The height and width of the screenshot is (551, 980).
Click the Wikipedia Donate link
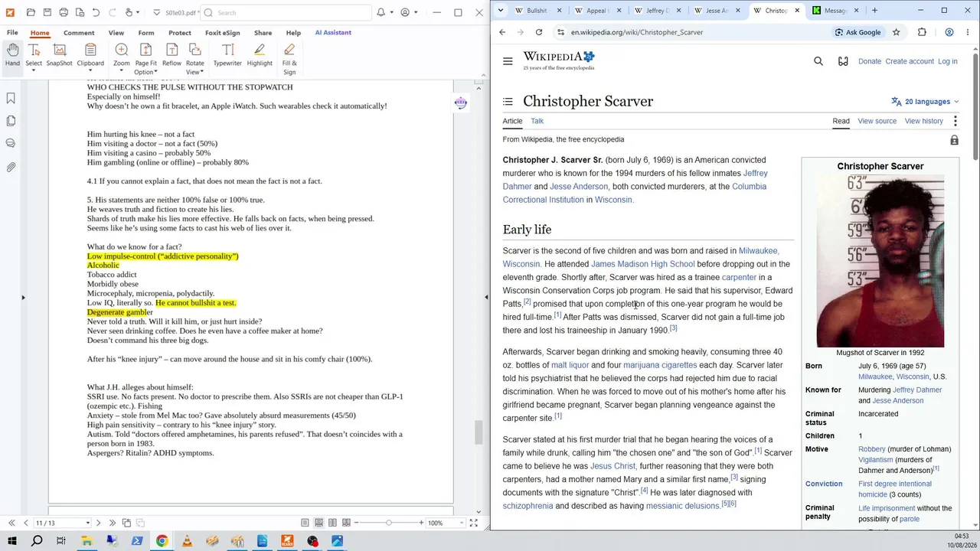(x=869, y=61)
